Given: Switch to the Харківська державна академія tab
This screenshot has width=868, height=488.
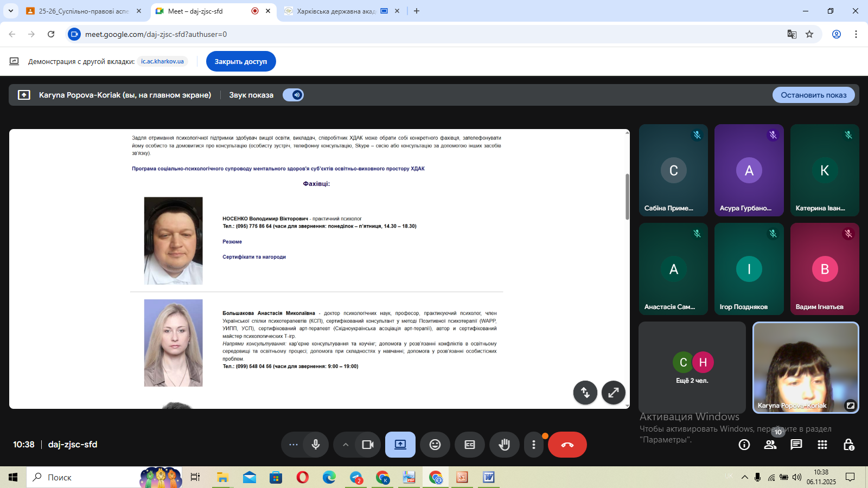Looking at the screenshot, I should [x=336, y=11].
